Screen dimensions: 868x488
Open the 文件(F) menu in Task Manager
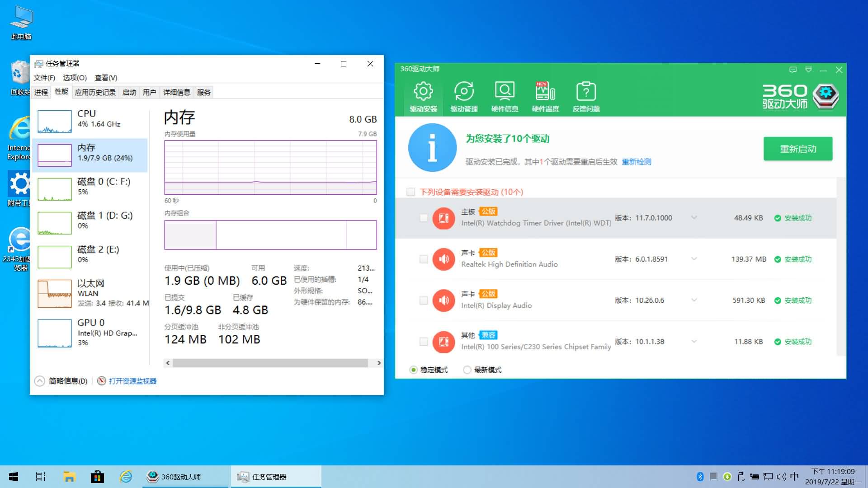(44, 78)
